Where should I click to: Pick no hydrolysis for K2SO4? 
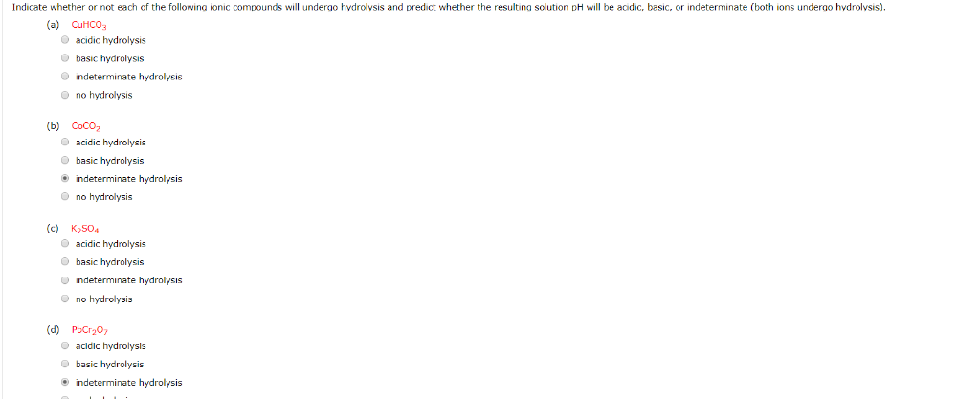click(x=65, y=299)
